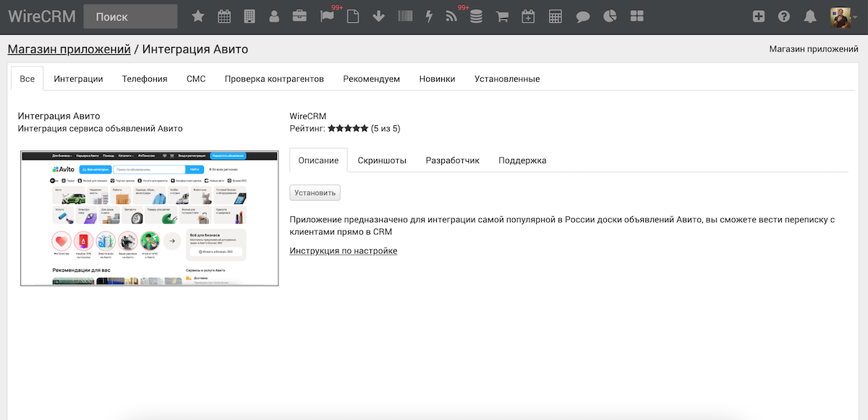Switch to the Поддержка tab
Viewport: 868px width, 420px height.
(x=522, y=160)
